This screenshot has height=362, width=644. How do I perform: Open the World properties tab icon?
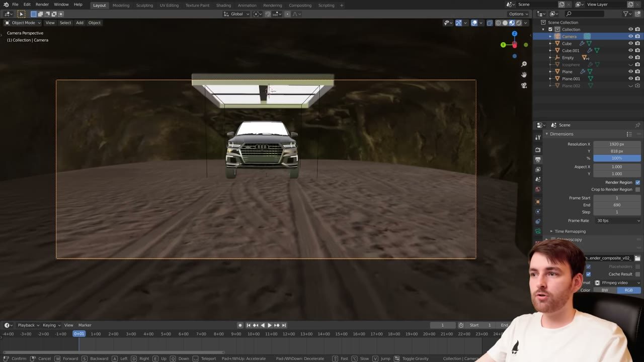pos(538,189)
